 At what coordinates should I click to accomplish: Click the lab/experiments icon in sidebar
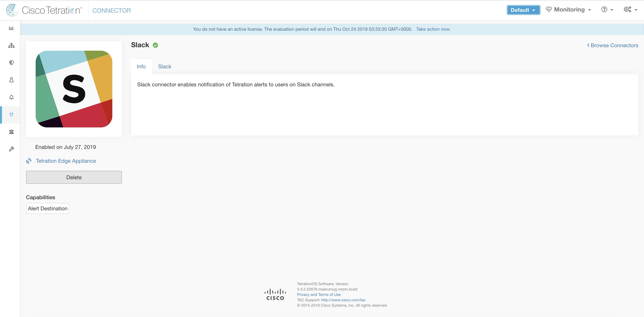pyautogui.click(x=11, y=80)
